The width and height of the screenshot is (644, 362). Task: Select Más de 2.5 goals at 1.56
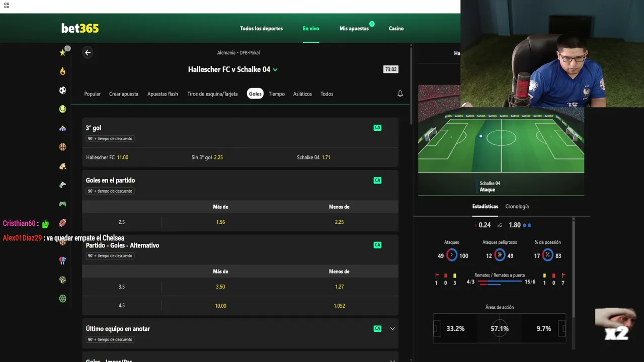coord(220,222)
